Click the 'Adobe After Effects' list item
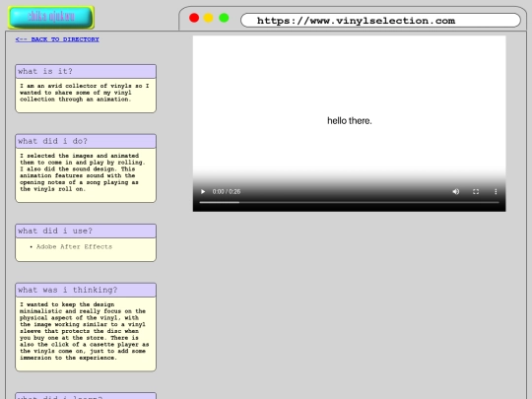 pyautogui.click(x=74, y=246)
